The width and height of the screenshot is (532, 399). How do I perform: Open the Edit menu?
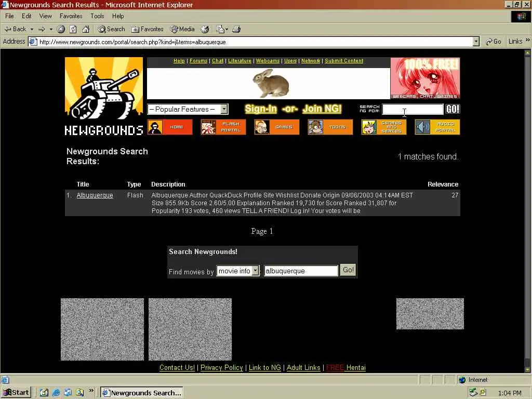pyautogui.click(x=26, y=16)
